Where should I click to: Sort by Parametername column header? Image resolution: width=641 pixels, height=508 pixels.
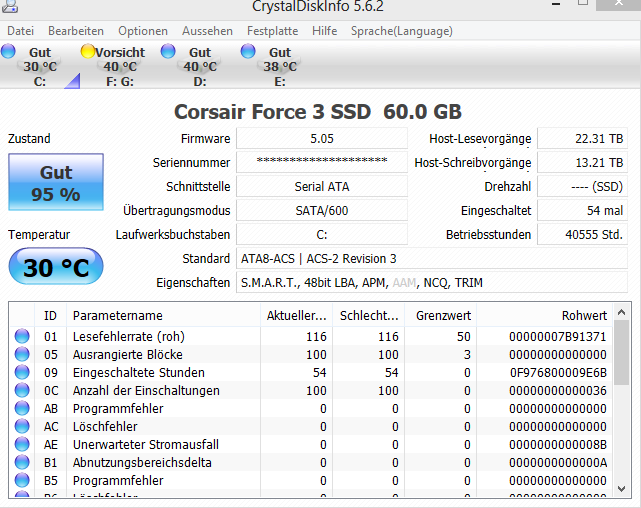pos(163,315)
